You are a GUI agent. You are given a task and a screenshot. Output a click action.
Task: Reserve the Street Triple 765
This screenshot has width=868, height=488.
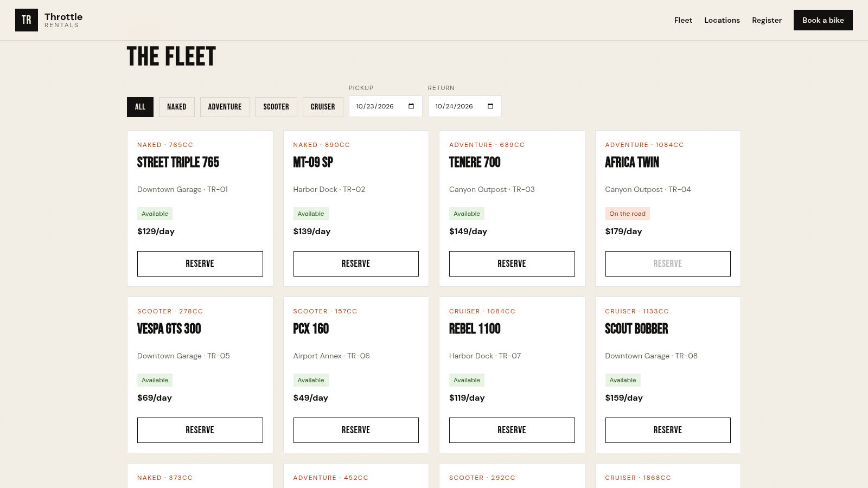click(x=200, y=264)
